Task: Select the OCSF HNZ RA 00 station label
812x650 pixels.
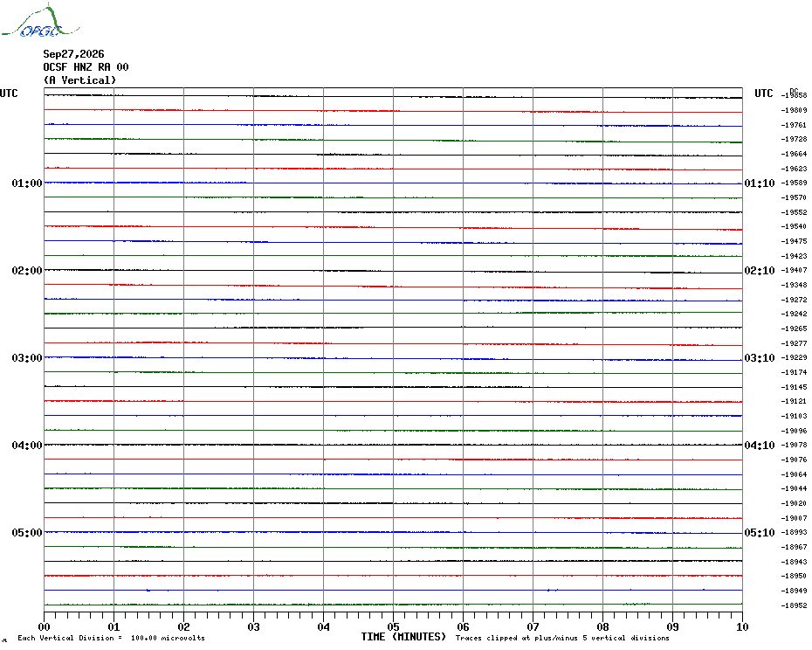Action: pos(86,67)
